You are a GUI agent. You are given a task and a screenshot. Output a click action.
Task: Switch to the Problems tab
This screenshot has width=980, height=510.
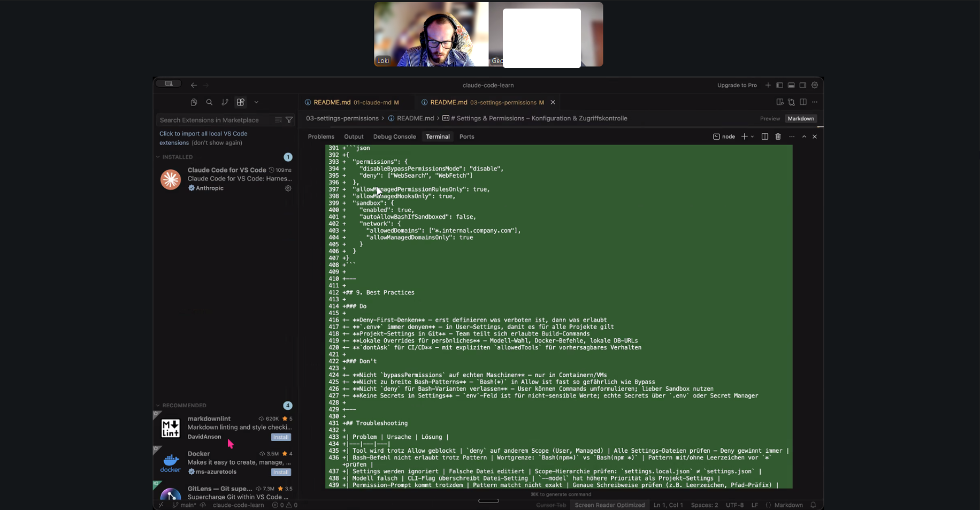pyautogui.click(x=321, y=136)
